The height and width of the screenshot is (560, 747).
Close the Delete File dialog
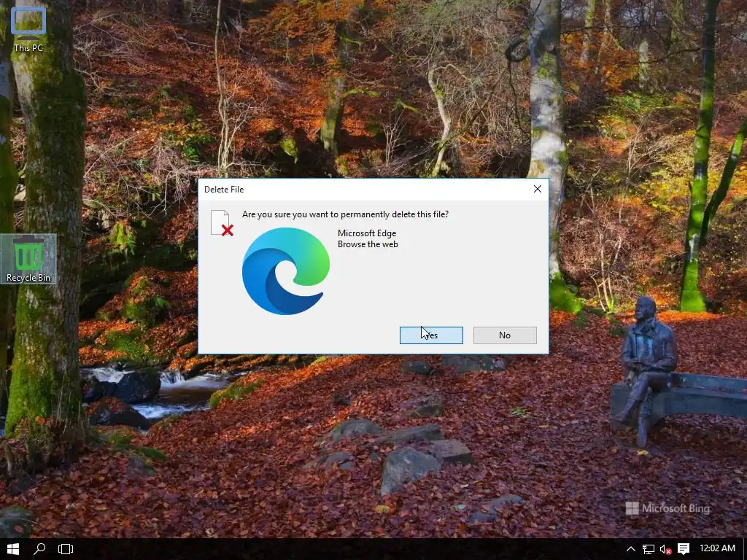538,189
